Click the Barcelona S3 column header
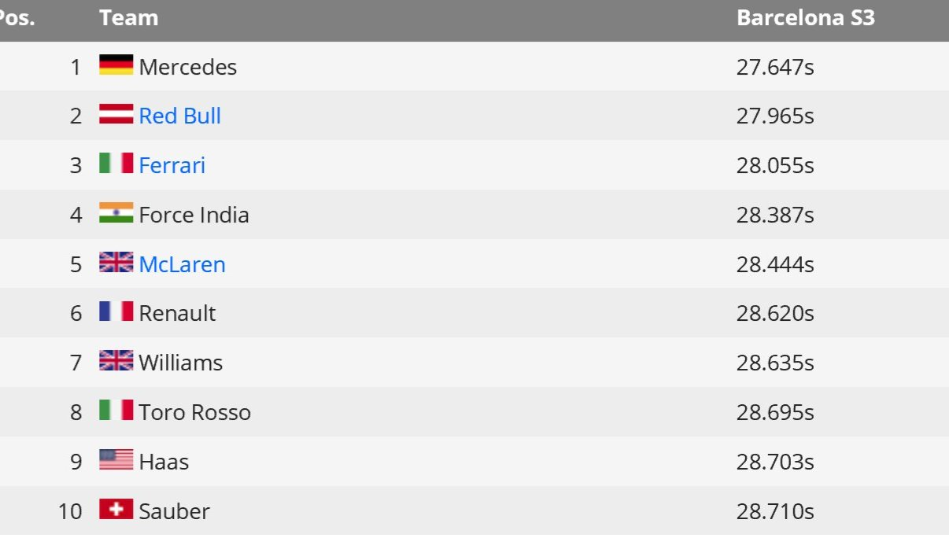 coord(806,18)
